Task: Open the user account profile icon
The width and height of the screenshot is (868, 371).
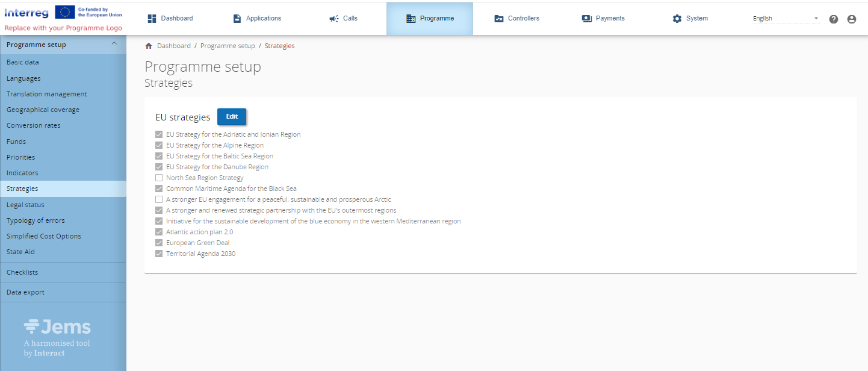Action: tap(851, 19)
